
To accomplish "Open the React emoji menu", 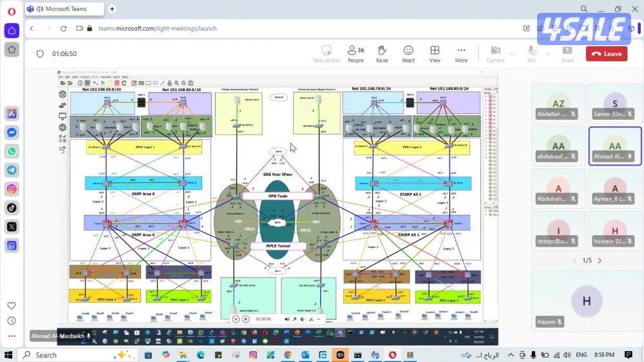I will pyautogui.click(x=408, y=53).
